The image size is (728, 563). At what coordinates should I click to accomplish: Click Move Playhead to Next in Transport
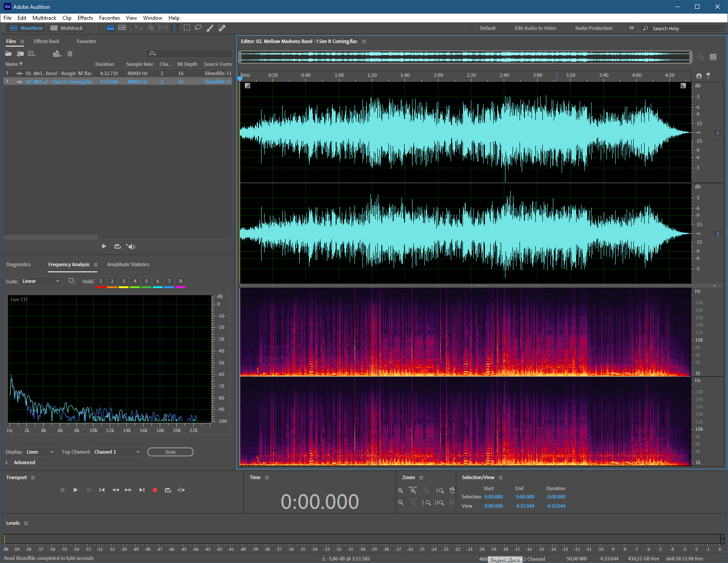(142, 490)
